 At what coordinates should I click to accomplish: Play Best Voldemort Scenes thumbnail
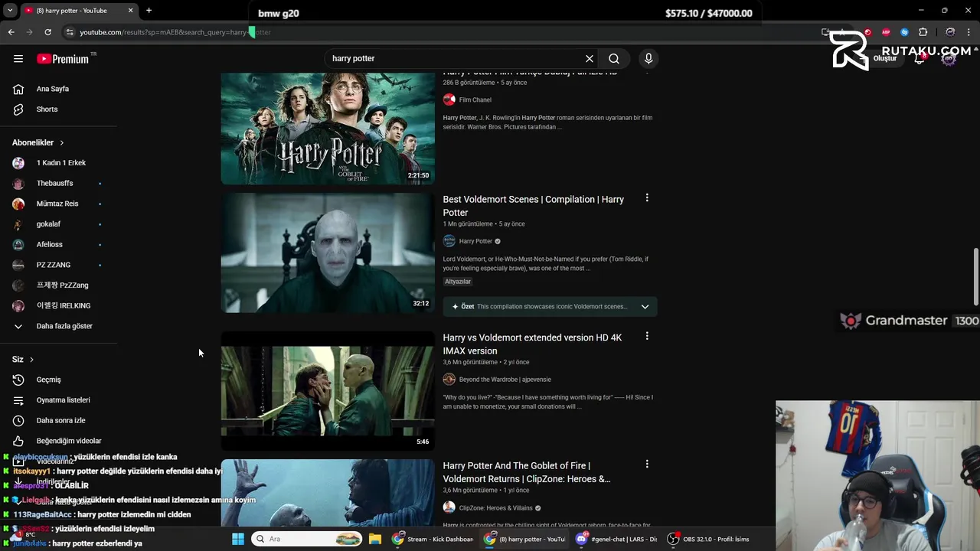(328, 253)
